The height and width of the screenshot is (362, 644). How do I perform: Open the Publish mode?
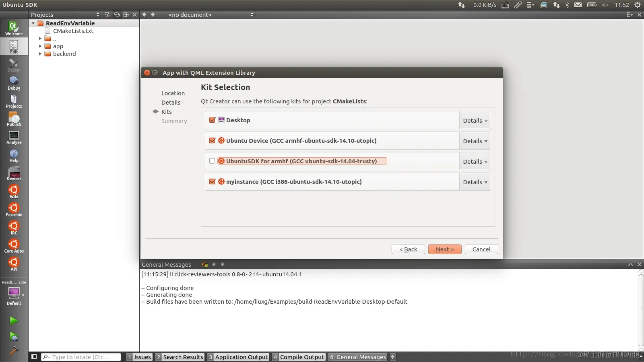(14, 119)
